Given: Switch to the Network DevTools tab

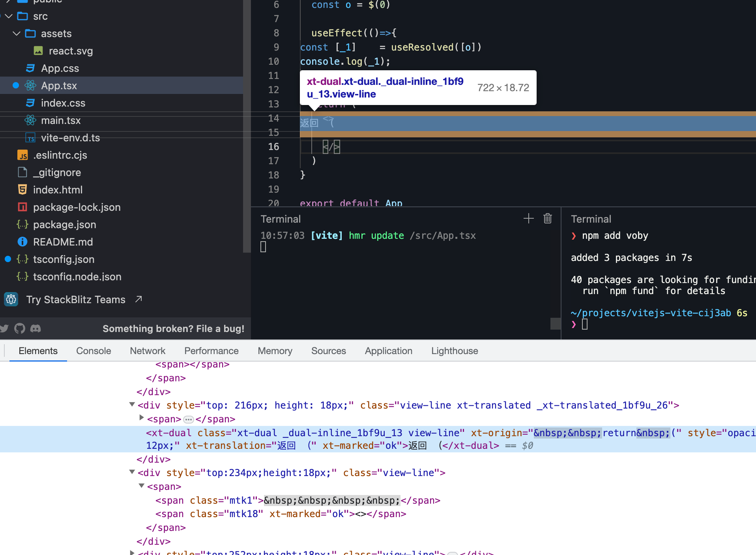Looking at the screenshot, I should coord(148,351).
